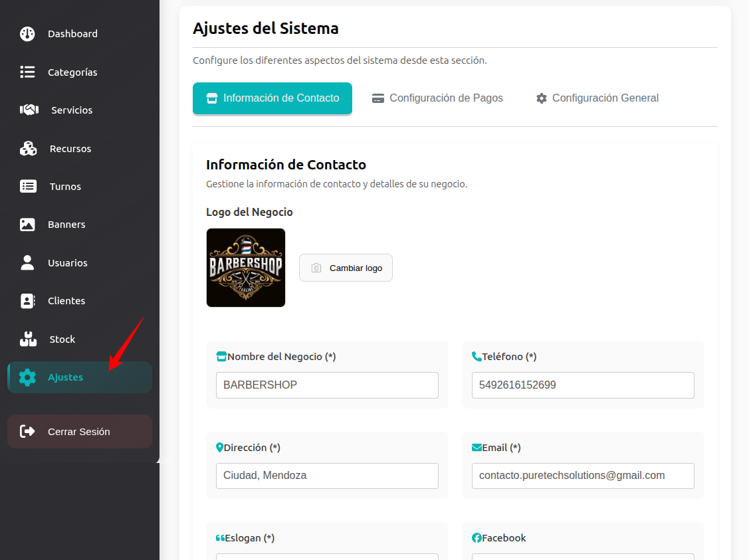Click the Categorías list icon

click(x=27, y=72)
